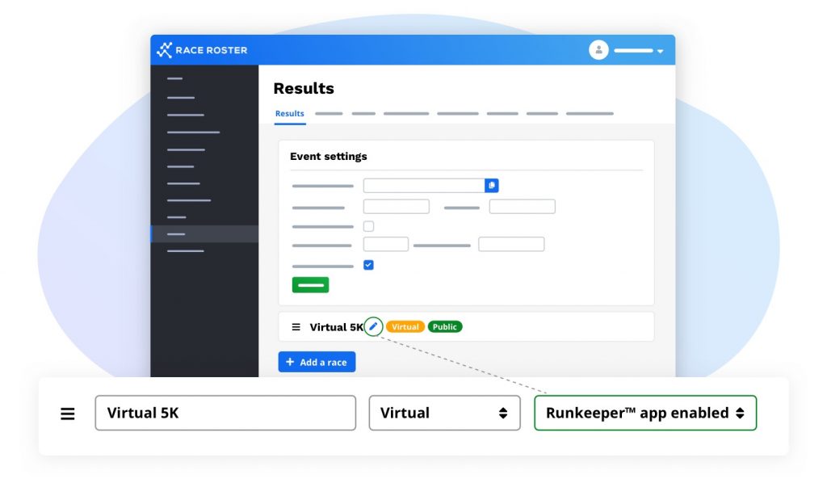The image size is (827, 504).
Task: Click the Race Roster logo icon
Action: click(164, 50)
